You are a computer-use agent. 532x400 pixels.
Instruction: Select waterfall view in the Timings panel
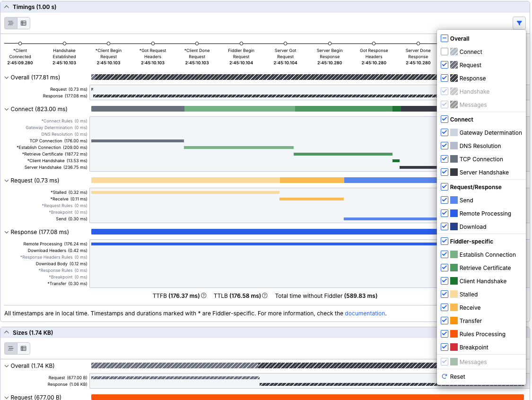click(x=10, y=23)
